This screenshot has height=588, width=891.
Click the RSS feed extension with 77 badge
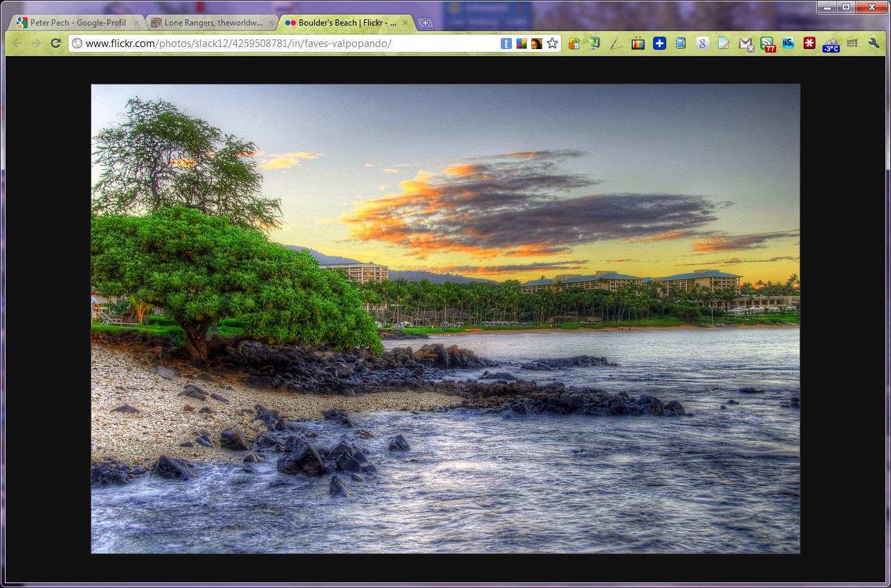(767, 44)
